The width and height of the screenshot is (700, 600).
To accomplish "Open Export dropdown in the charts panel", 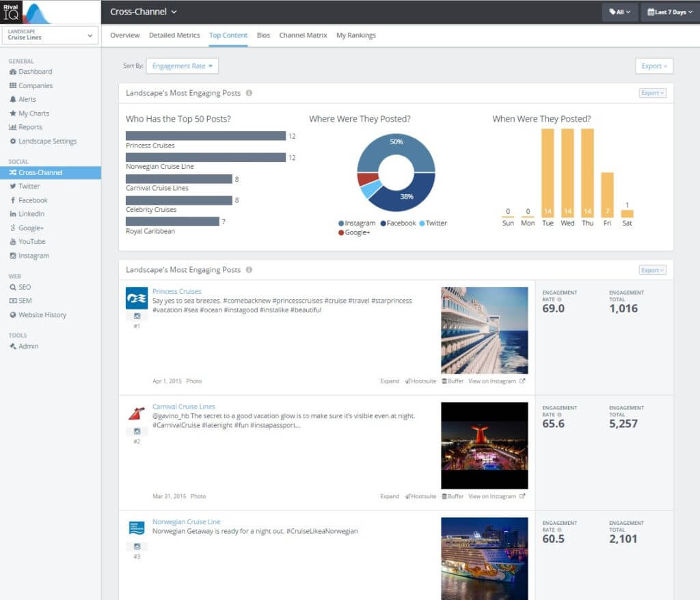I will point(653,93).
